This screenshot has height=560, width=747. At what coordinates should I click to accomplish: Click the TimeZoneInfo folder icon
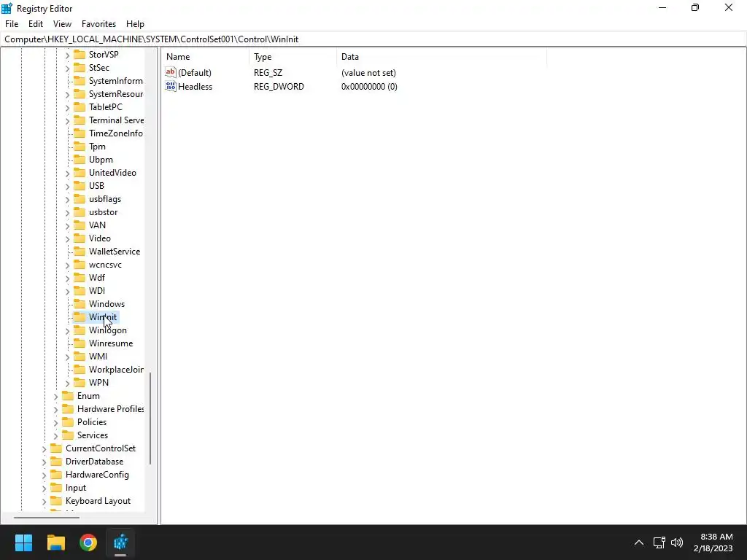pyautogui.click(x=80, y=133)
